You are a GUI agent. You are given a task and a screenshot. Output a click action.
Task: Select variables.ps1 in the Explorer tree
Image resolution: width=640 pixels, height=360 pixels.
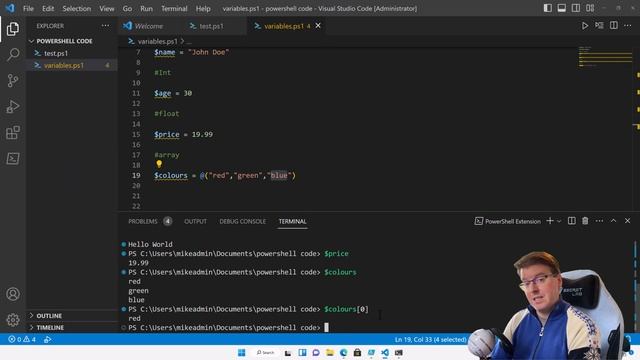(x=73, y=65)
